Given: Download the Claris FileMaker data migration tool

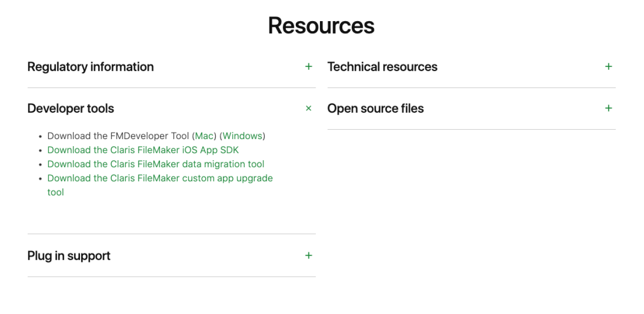Looking at the screenshot, I should 155,164.
